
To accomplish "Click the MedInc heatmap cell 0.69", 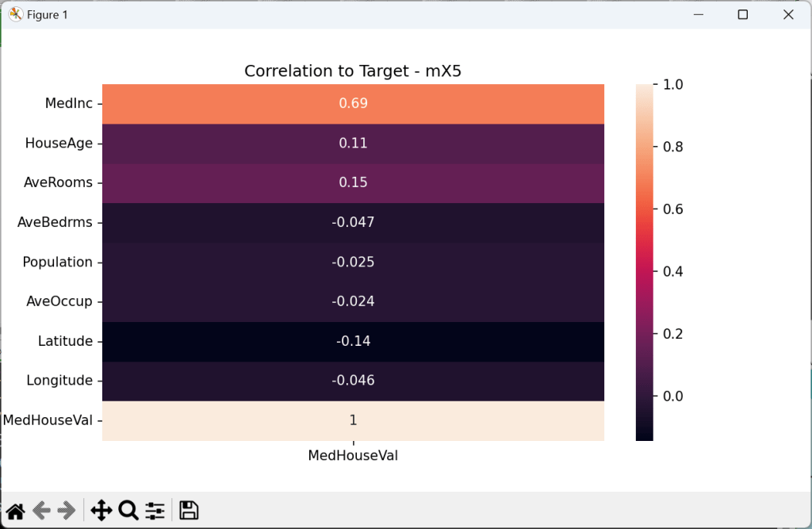I will point(353,104).
